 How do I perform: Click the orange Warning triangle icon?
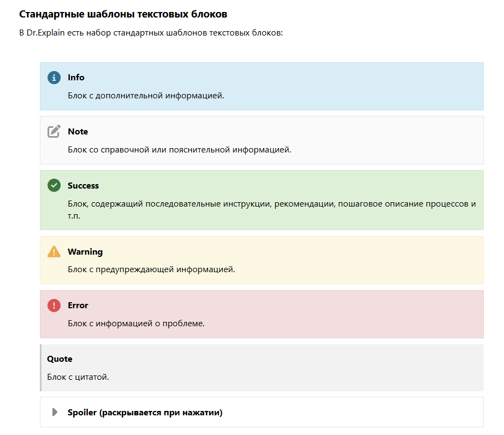[54, 251]
